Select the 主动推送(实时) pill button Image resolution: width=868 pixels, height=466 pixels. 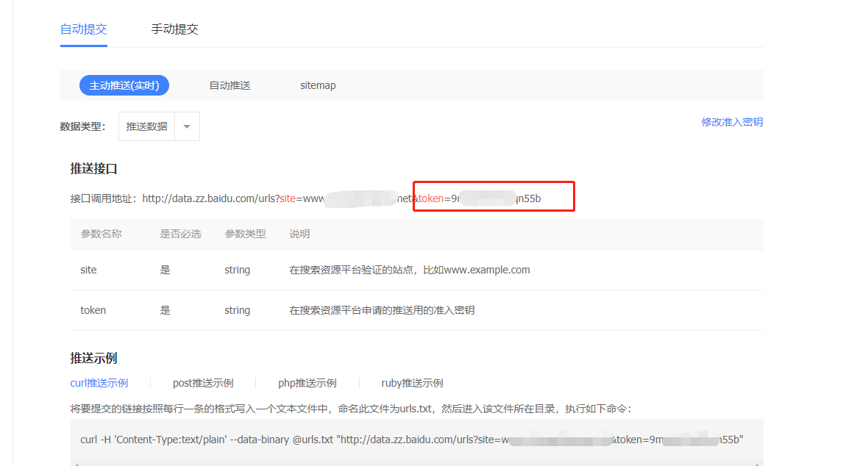[x=124, y=85]
